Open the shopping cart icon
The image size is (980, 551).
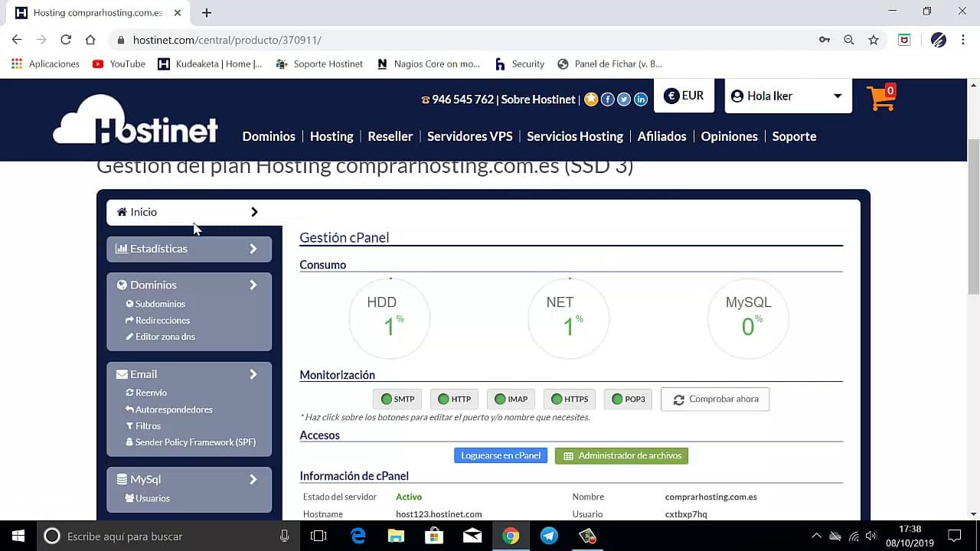coord(881,98)
